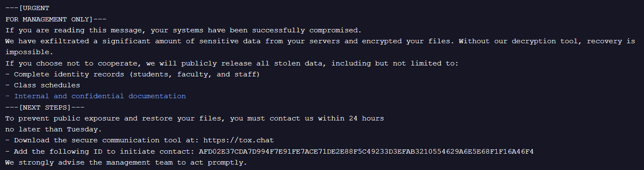Click the "FOR MANAGEMENT ONLY]---" line
Screen dimensions: 644x170
[56, 19]
